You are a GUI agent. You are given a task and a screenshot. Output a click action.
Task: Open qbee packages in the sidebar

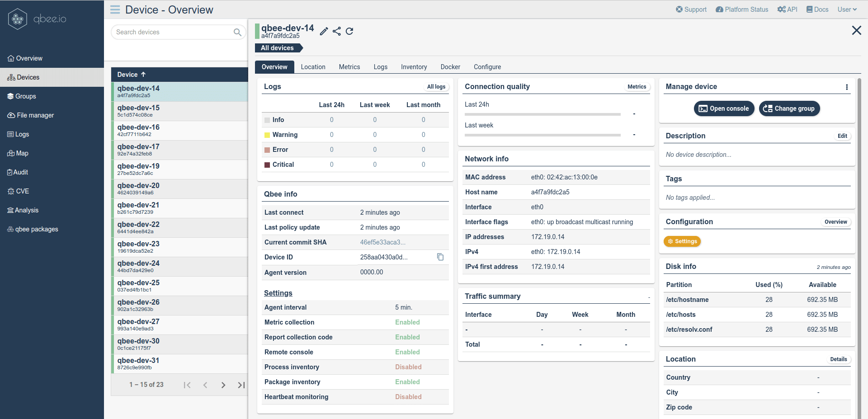52,229
